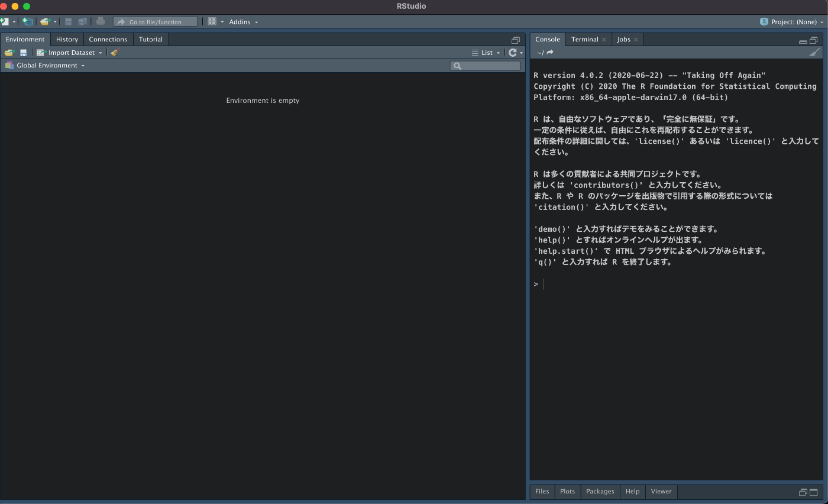Open the List view mode dropdown
Viewport: 828px width, 504px height.
coord(486,53)
